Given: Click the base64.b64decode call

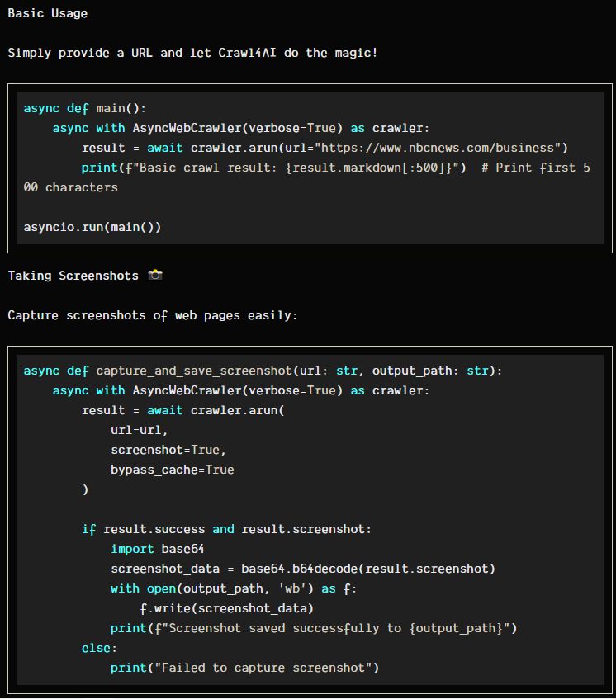Looking at the screenshot, I should tap(368, 569).
